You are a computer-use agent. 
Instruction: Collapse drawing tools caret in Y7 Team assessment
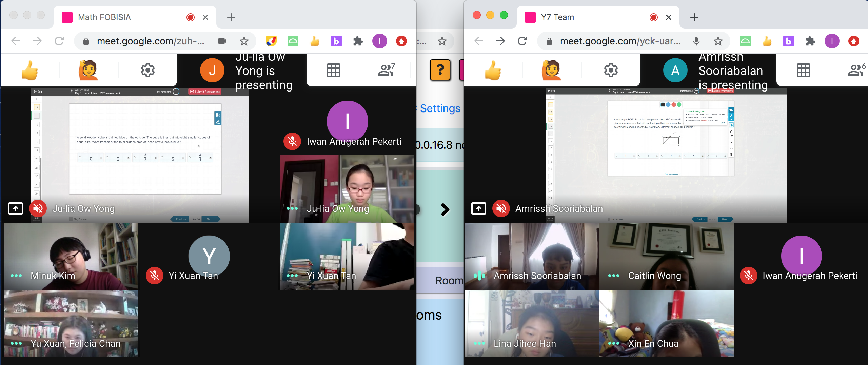(x=731, y=120)
